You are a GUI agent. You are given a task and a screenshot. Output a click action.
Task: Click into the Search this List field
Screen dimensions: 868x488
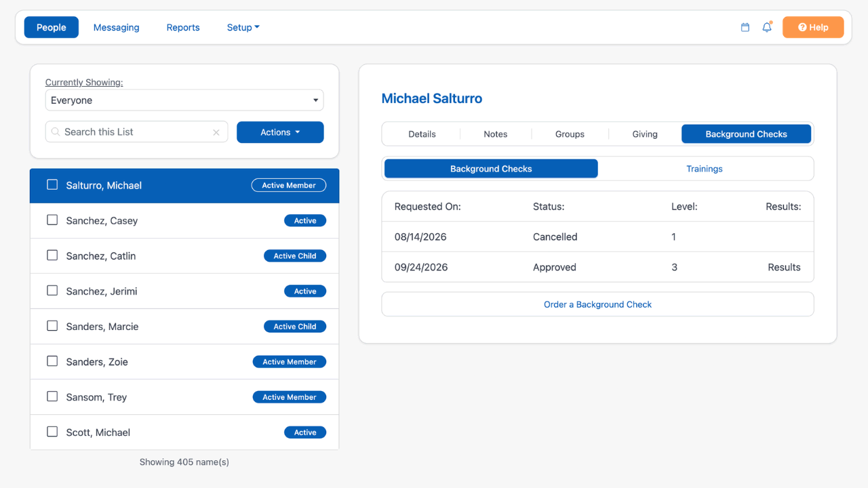coord(136,132)
